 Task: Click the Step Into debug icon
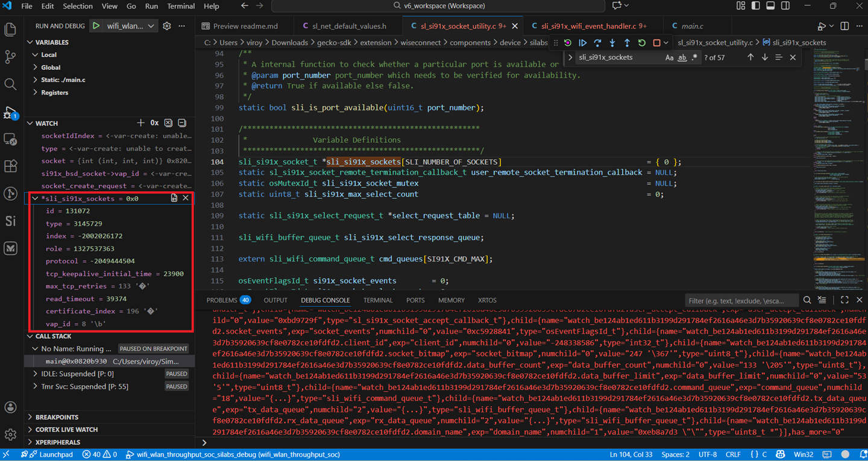coord(612,43)
